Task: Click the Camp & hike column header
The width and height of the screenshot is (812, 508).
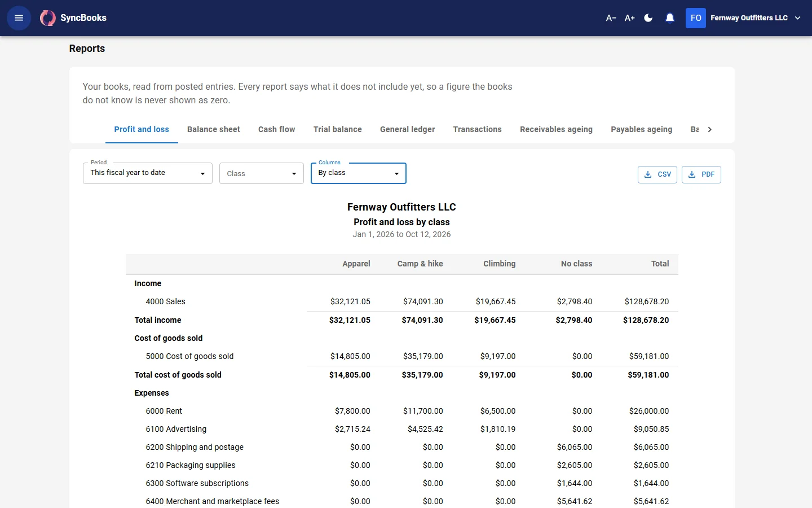Action: tap(420, 264)
